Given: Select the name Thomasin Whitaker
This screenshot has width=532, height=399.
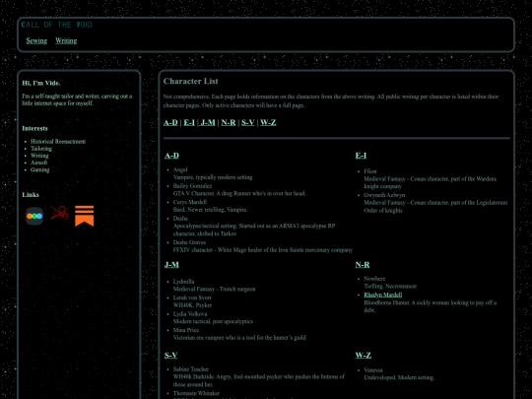Looking at the screenshot, I should pyautogui.click(x=196, y=393).
